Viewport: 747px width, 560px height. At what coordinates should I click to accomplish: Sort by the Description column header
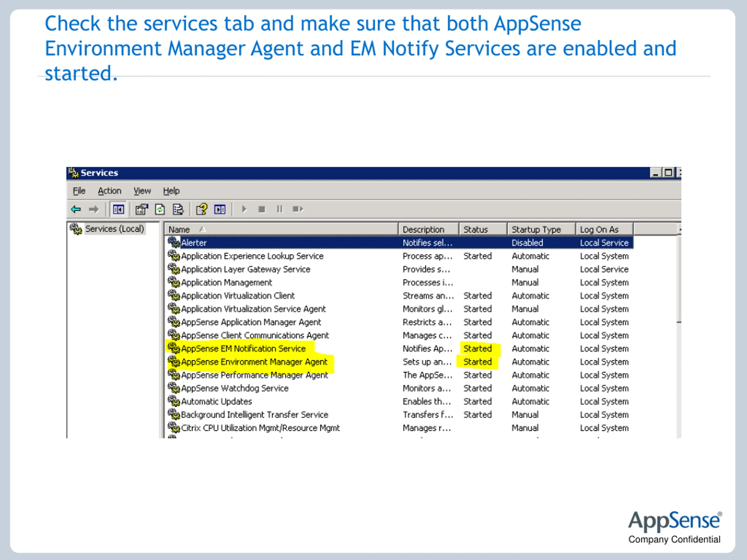click(429, 229)
